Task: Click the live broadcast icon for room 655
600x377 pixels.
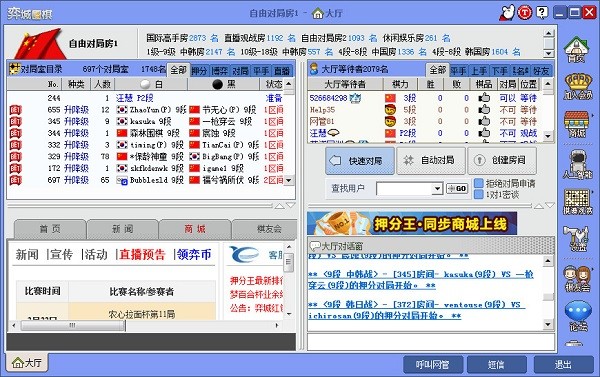Action: 15,110
